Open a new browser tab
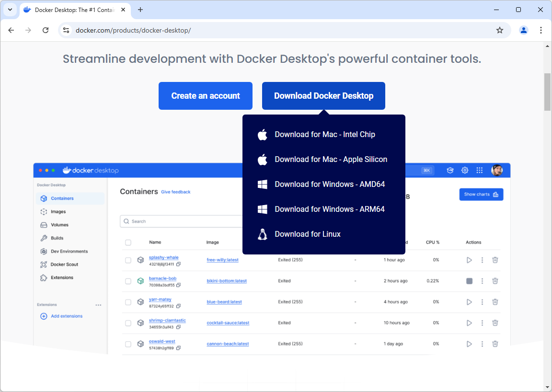The image size is (552, 392). (x=140, y=10)
